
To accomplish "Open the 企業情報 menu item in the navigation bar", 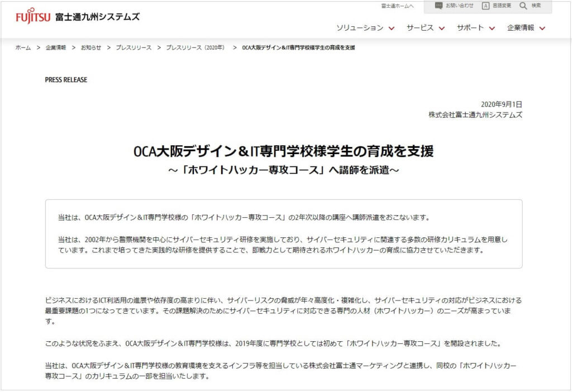I will point(521,28).
